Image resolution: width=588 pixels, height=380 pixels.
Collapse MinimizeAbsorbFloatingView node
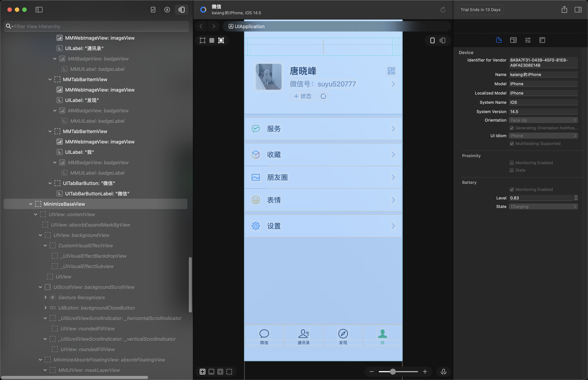(40, 360)
